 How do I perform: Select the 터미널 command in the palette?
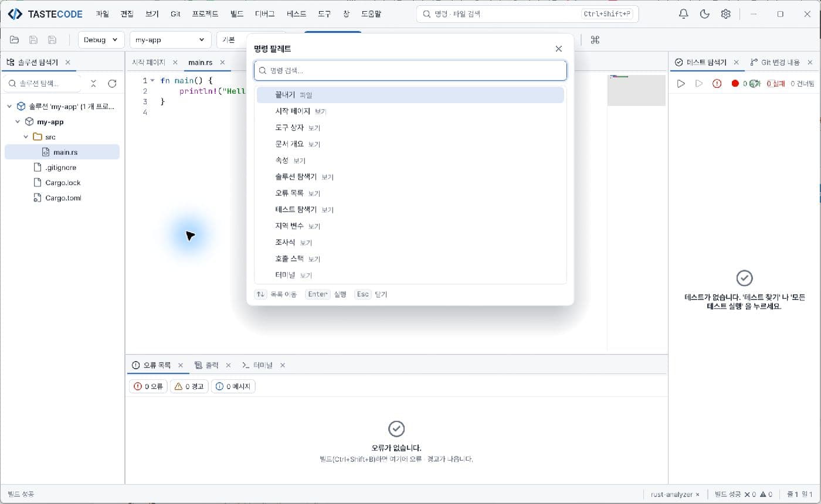tap(410, 275)
